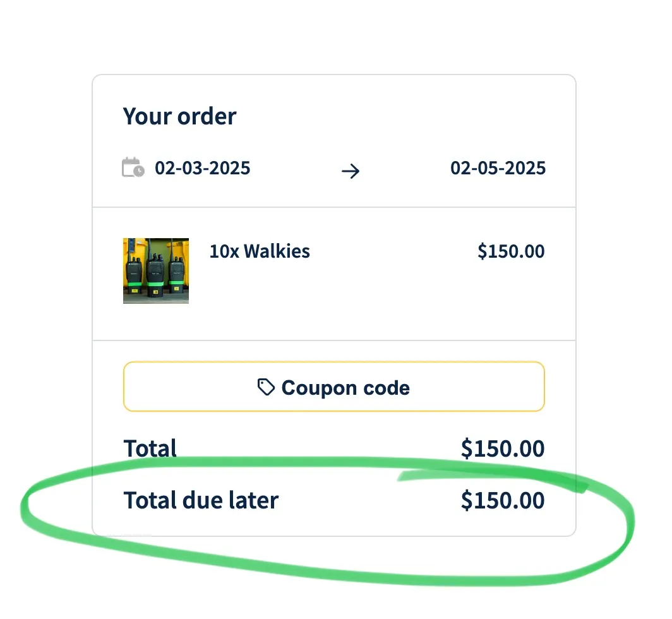Click the coupon tag icon
The width and height of the screenshot is (672, 619).
[x=266, y=387]
